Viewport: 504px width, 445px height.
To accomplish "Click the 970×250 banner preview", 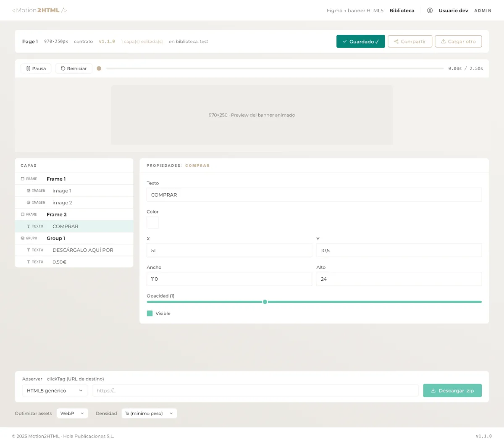I will coord(252,115).
